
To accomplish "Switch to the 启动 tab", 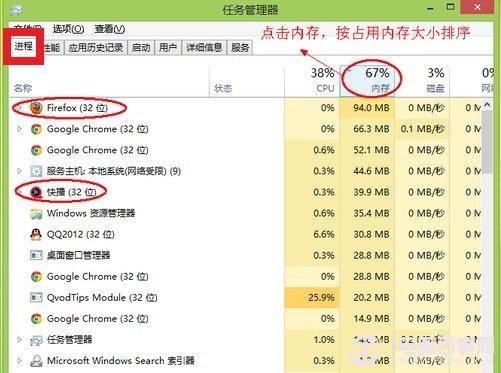I will (x=141, y=48).
